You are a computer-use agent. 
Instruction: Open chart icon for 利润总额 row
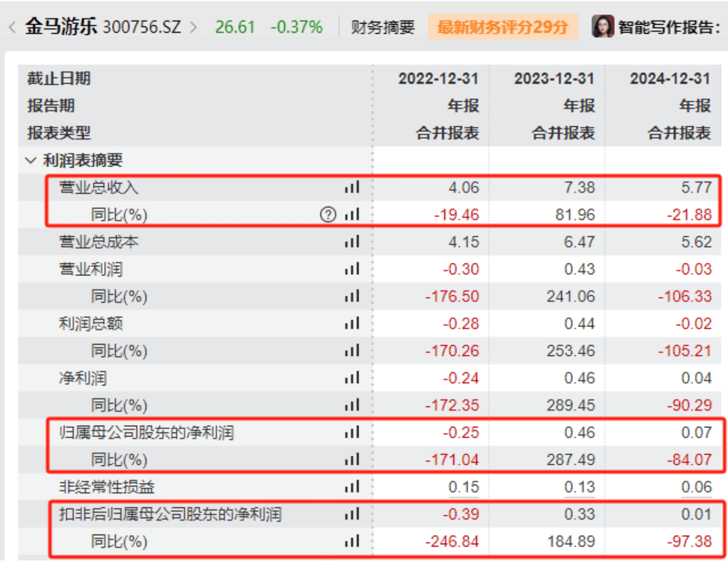tap(352, 323)
